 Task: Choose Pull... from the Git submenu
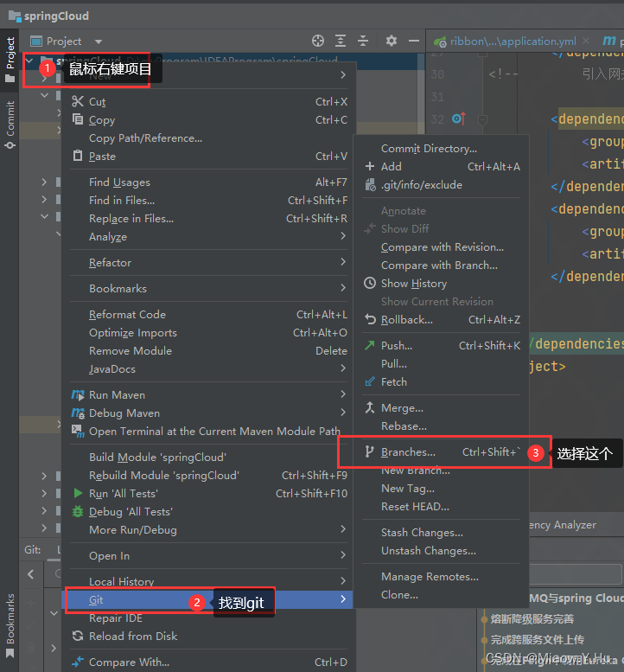point(393,364)
